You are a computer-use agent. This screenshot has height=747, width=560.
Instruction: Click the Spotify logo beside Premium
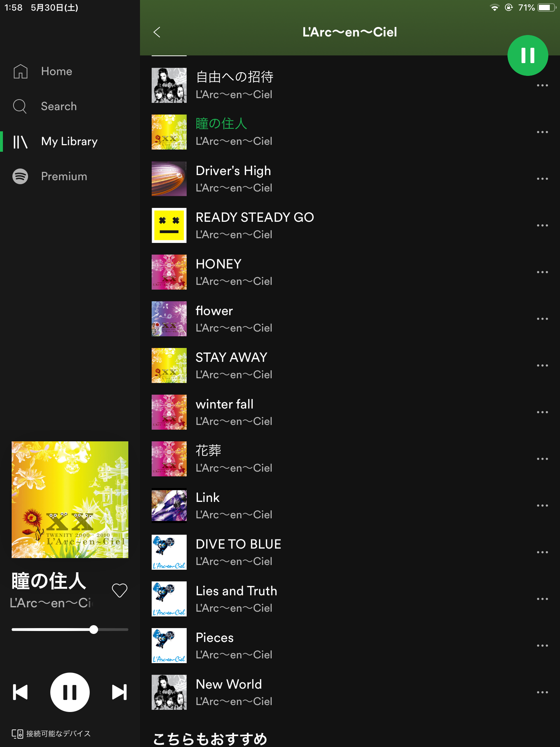[20, 176]
